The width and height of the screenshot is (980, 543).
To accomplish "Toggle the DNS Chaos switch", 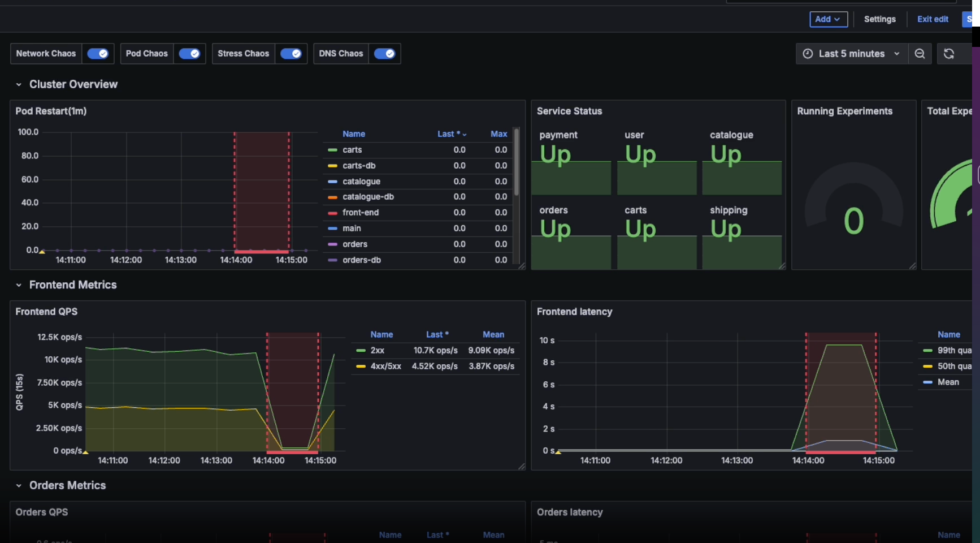I will point(384,54).
